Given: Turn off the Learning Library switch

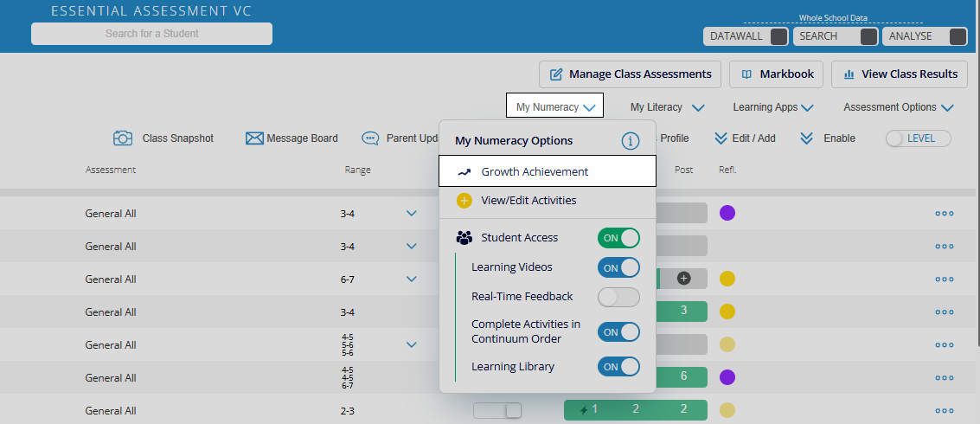Looking at the screenshot, I should point(618,367).
